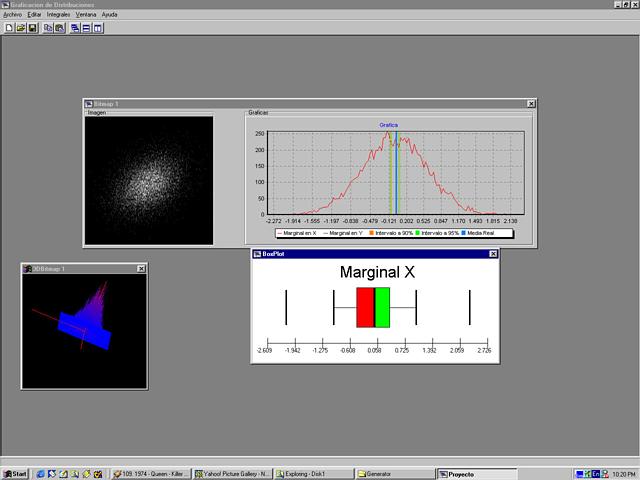This screenshot has height=480, width=640.
Task: Click the New document toolbar icon
Action: tap(9, 28)
